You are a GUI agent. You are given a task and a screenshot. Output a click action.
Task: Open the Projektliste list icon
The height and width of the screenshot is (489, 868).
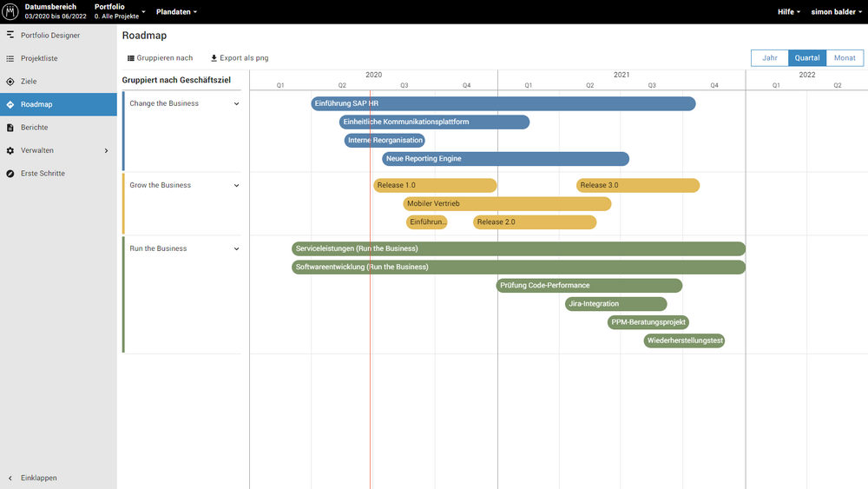pyautogui.click(x=10, y=58)
